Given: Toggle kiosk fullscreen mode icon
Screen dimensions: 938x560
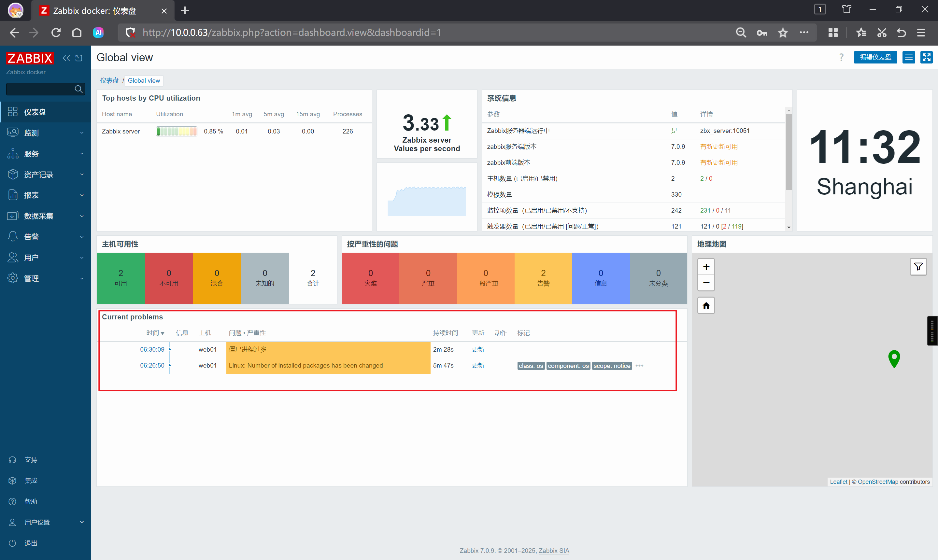Looking at the screenshot, I should 926,57.
